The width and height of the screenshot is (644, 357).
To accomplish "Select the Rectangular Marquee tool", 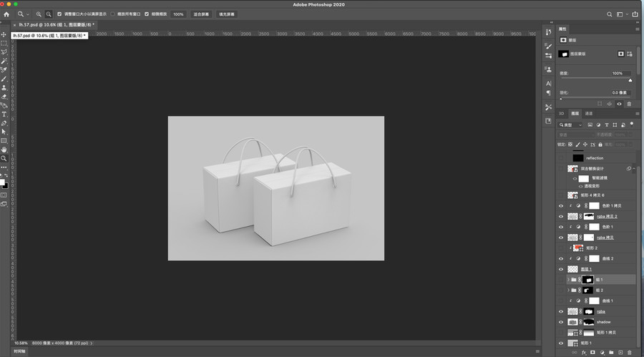I will pyautogui.click(x=4, y=43).
